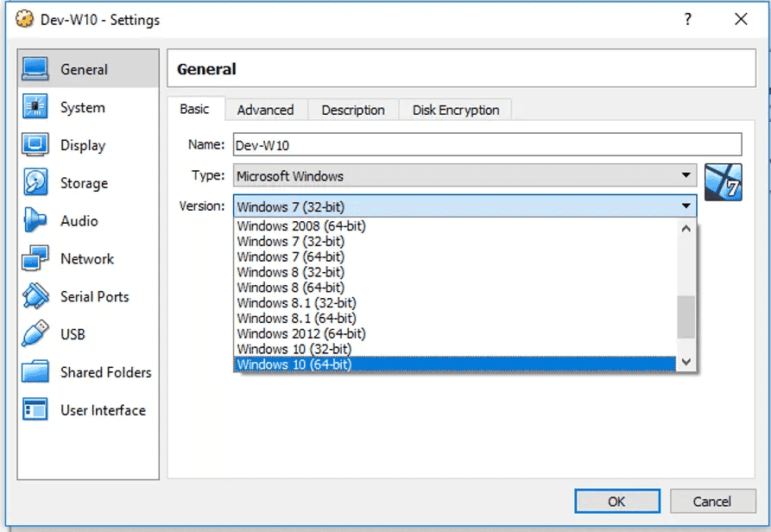This screenshot has width=771, height=532.
Task: Switch to the Advanced tab
Action: pos(266,110)
